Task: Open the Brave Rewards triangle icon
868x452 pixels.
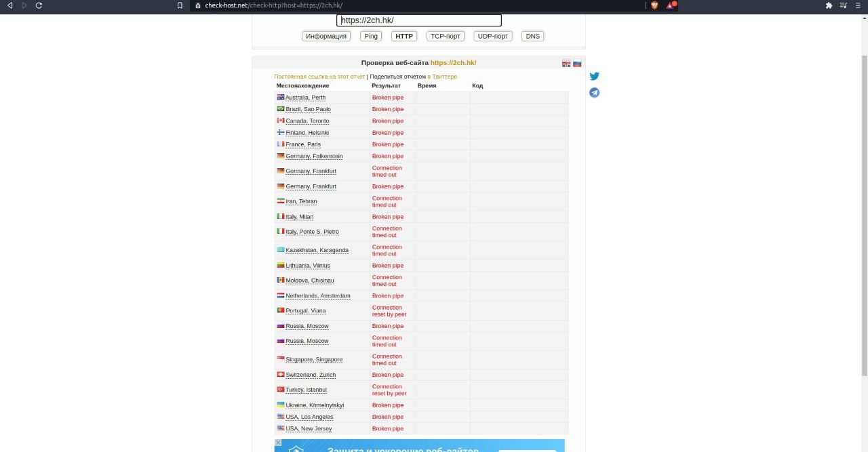Action: (x=671, y=5)
